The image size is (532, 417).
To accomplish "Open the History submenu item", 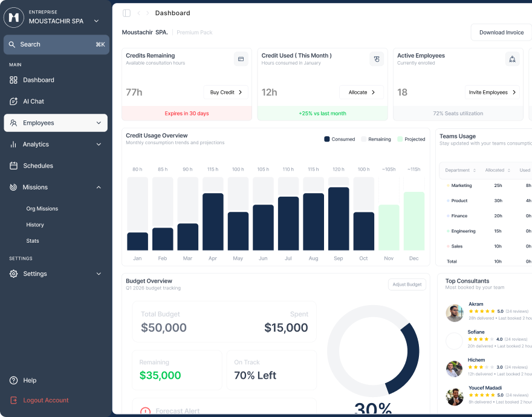I will (35, 225).
